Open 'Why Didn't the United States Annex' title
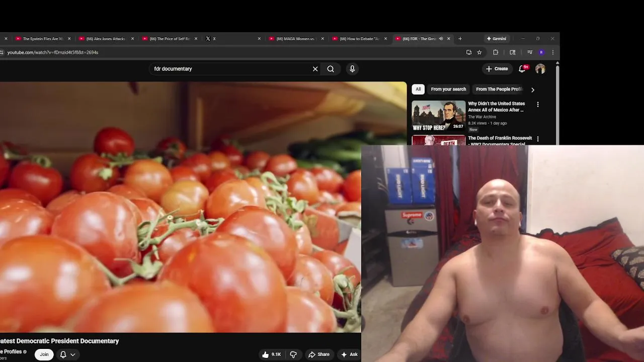The width and height of the screenshot is (644, 362). coord(496,107)
